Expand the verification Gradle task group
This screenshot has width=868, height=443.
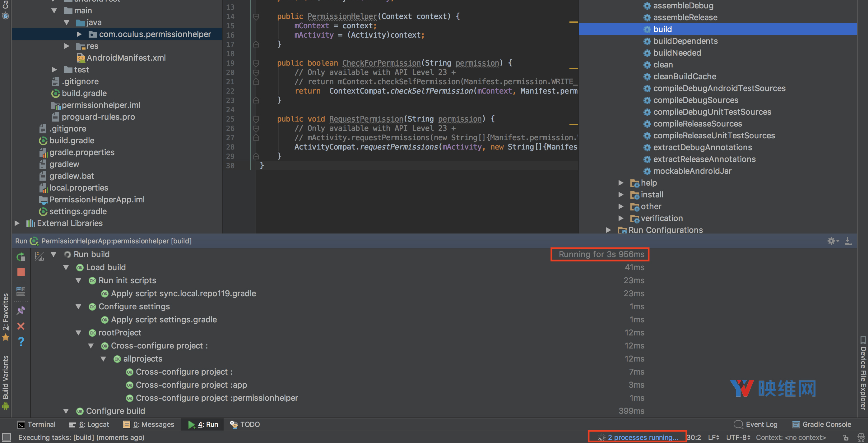(621, 218)
